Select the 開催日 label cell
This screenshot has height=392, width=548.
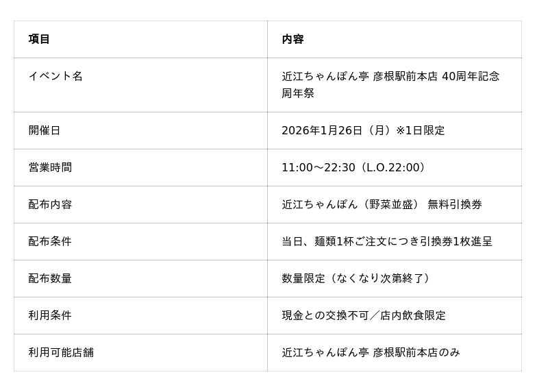[45, 130]
